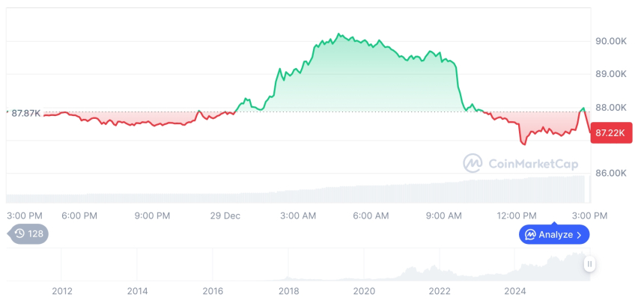The width and height of the screenshot is (644, 300).
Task: Click the 87.87K opening price label
Action: coord(25,113)
